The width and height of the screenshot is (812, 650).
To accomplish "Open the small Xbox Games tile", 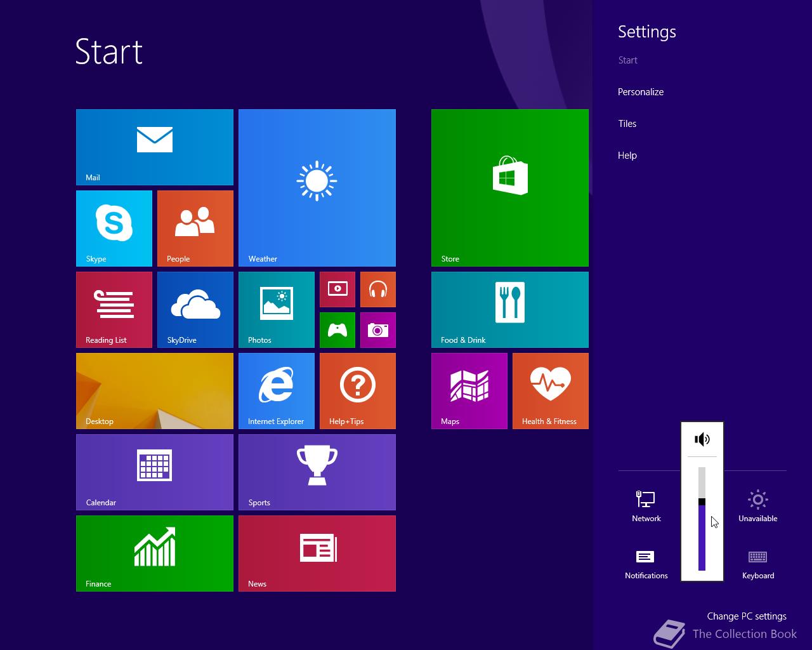I will 337,330.
